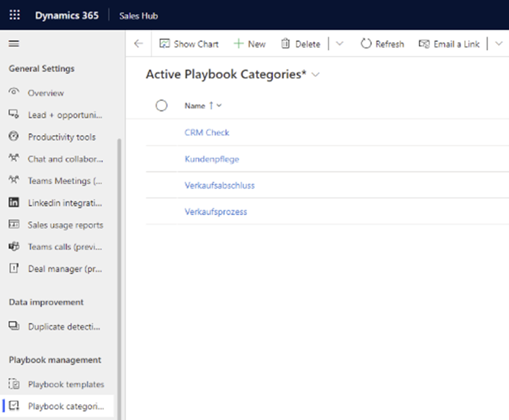509x420 pixels.
Task: Click the Deal manager icon
Action: [x=14, y=268]
